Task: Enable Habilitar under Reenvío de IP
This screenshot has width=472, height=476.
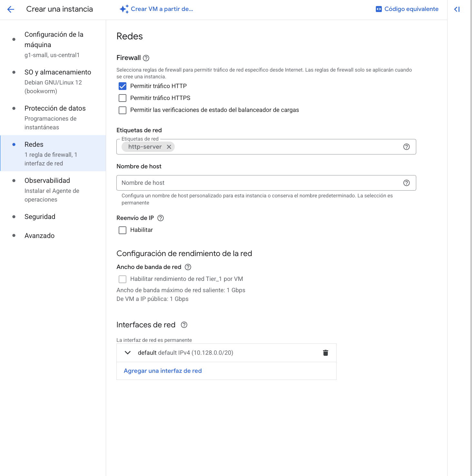Action: pos(123,230)
